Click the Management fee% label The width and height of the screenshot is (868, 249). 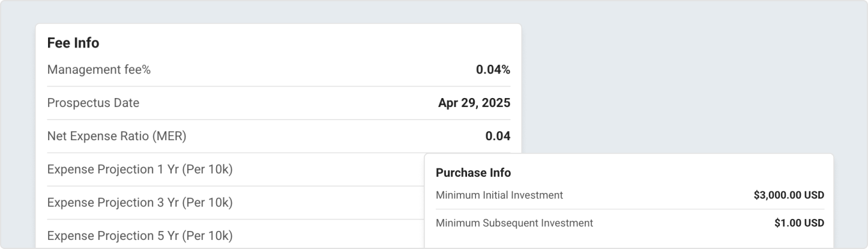point(99,70)
